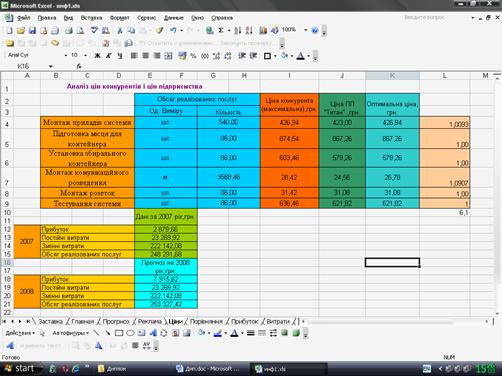Toggle bold formatting button
Viewport: 502px width, 376px height.
click(x=97, y=56)
